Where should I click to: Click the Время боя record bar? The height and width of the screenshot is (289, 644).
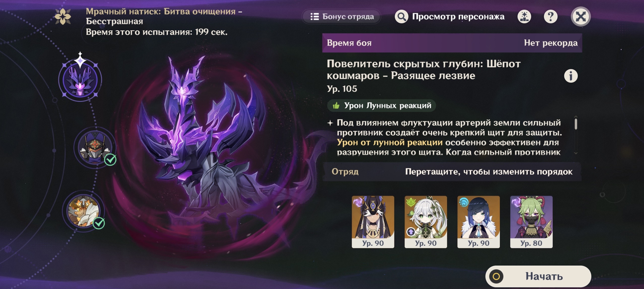452,43
